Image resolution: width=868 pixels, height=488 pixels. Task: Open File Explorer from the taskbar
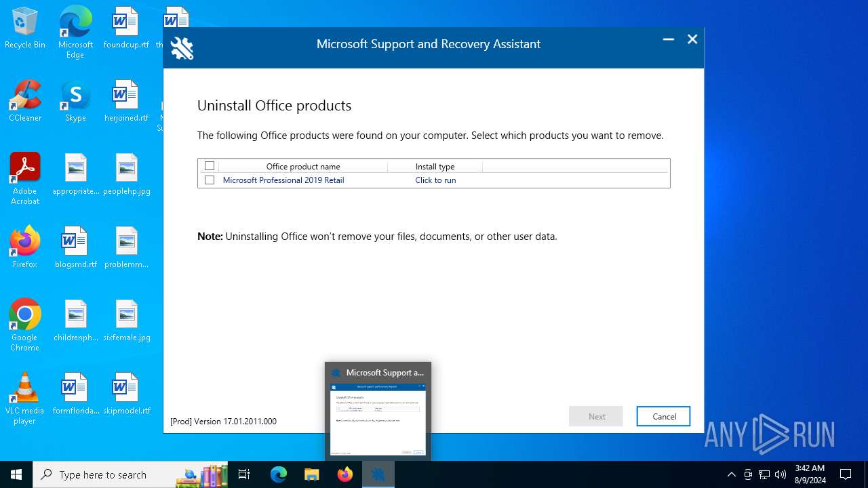[312, 474]
